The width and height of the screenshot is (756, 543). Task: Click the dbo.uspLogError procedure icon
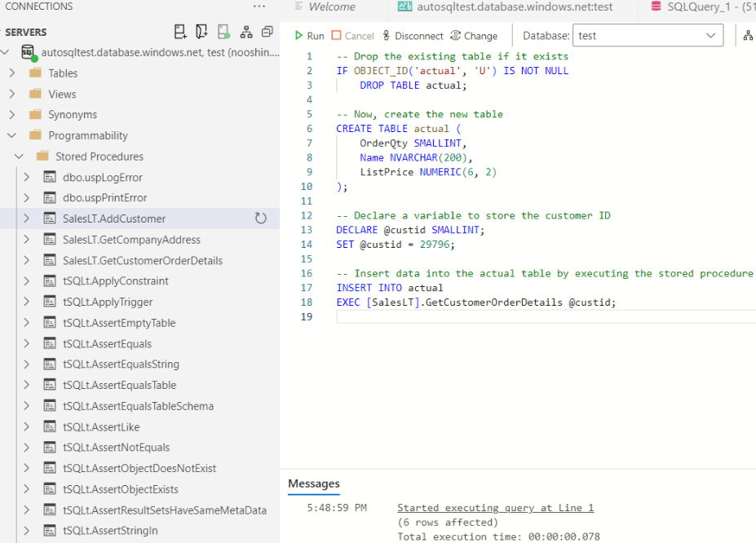coord(50,177)
